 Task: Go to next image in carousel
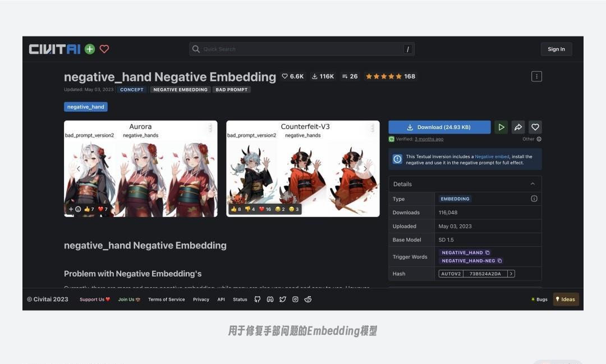coord(365,168)
